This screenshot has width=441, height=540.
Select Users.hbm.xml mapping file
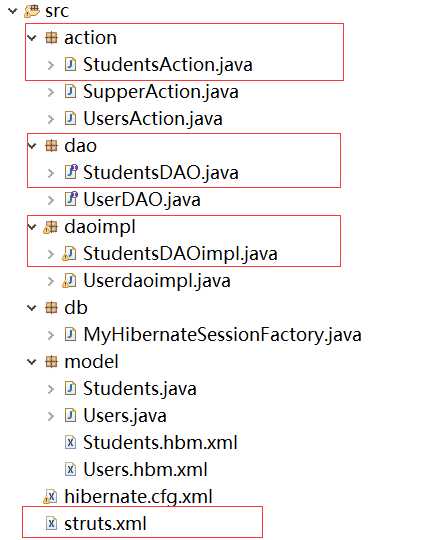(x=145, y=470)
